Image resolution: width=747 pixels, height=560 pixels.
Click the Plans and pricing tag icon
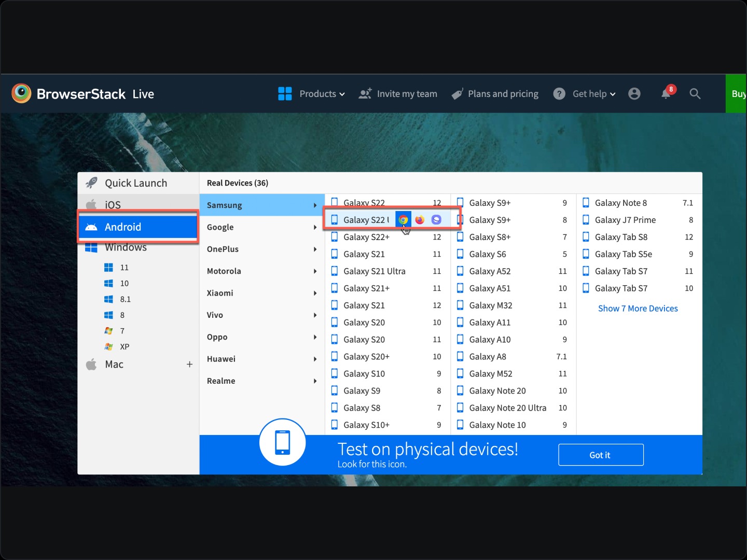point(457,94)
